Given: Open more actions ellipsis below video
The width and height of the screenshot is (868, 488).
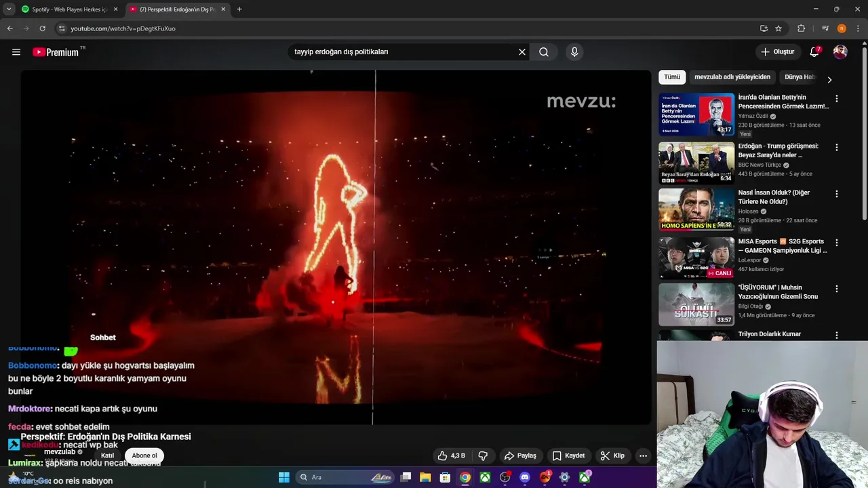Looking at the screenshot, I should point(643,455).
